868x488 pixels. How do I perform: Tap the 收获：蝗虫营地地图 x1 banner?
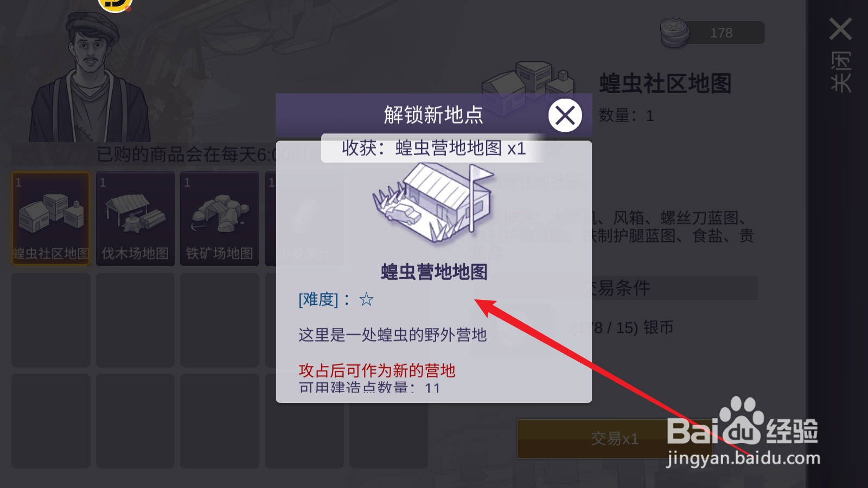click(433, 148)
